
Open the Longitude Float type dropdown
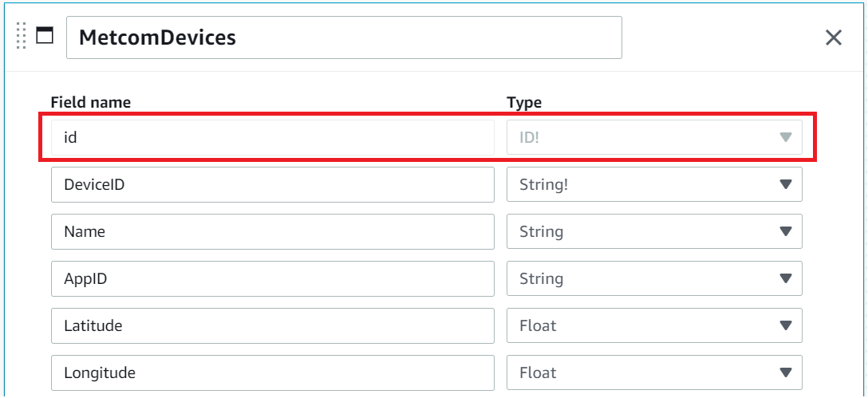pyautogui.click(x=653, y=372)
